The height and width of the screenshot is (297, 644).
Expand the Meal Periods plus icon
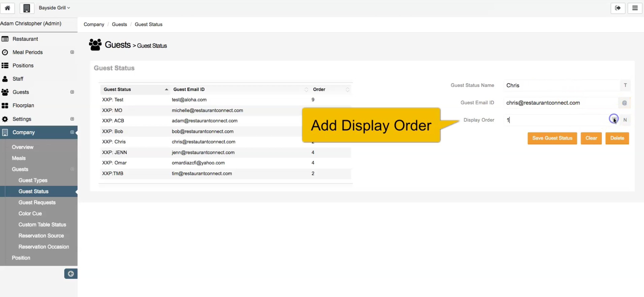72,52
